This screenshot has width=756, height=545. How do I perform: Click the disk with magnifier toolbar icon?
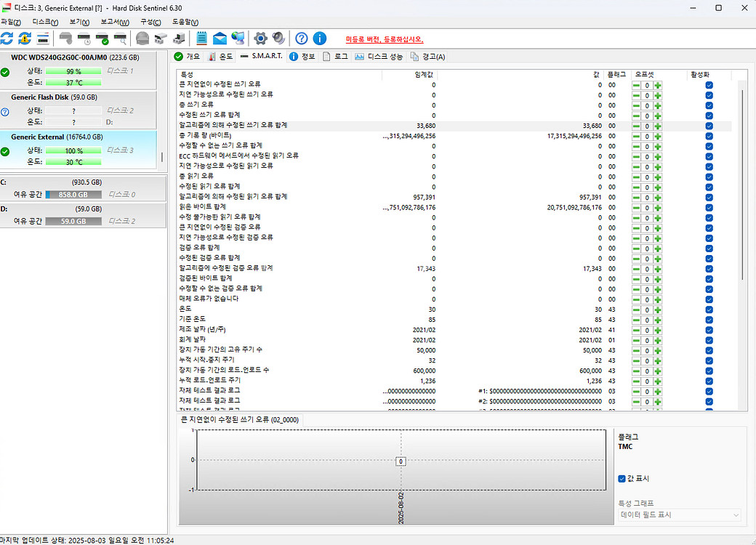(x=120, y=39)
